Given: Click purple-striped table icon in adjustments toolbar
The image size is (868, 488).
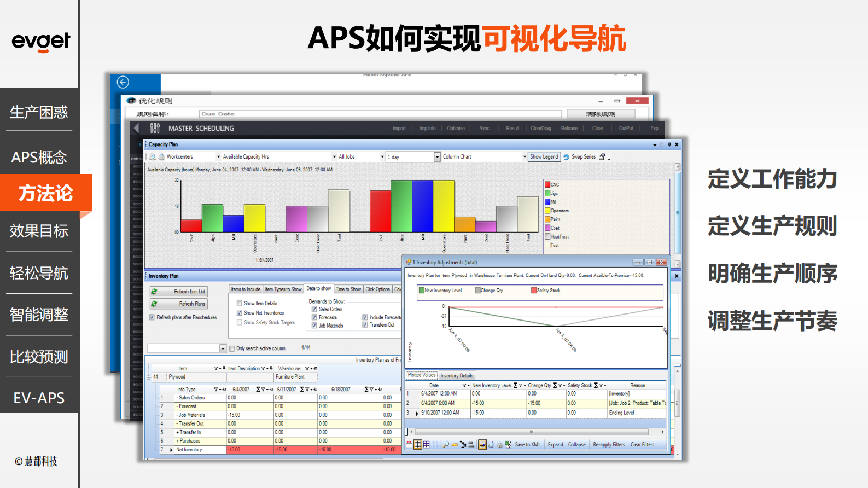Looking at the screenshot, I should (x=427, y=445).
